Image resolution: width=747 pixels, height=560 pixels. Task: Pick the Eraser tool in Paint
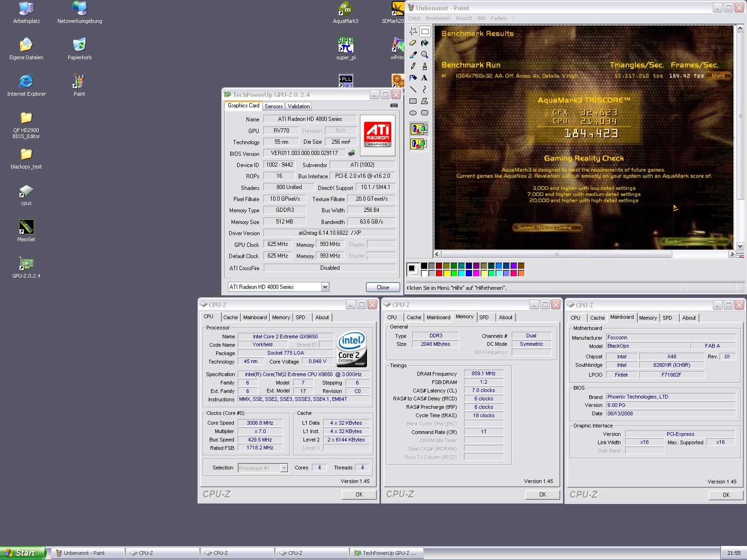pyautogui.click(x=413, y=43)
